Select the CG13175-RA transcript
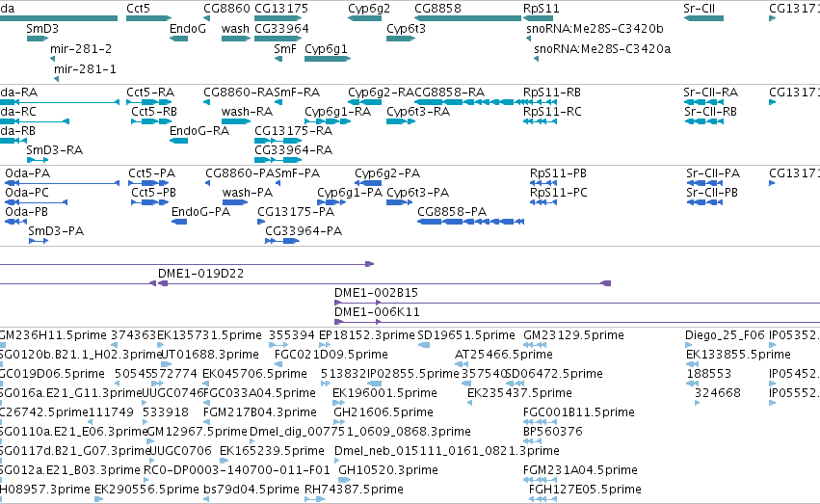820x504 pixels. pyautogui.click(x=278, y=141)
